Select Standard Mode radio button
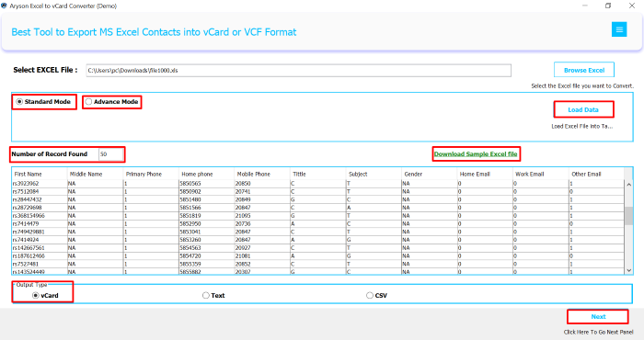Viewport: 644px width, 340px height. pyautogui.click(x=19, y=102)
